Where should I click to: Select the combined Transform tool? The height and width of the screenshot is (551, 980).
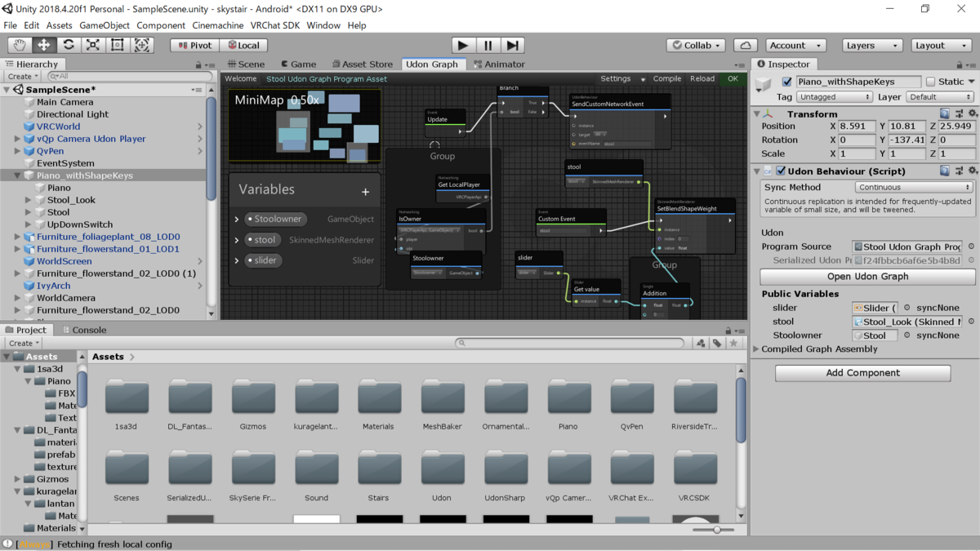(142, 46)
